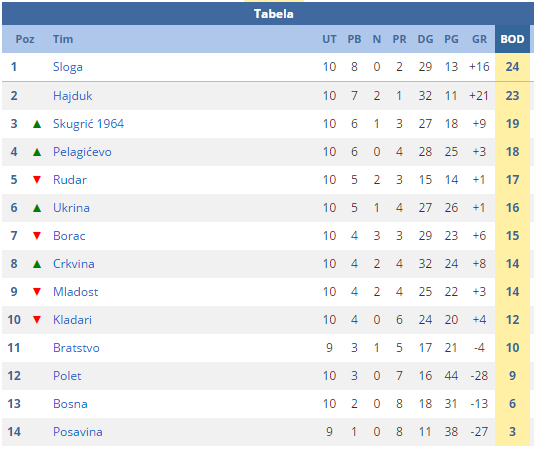Click the red down arrow next to Kladari

[x=37, y=320]
